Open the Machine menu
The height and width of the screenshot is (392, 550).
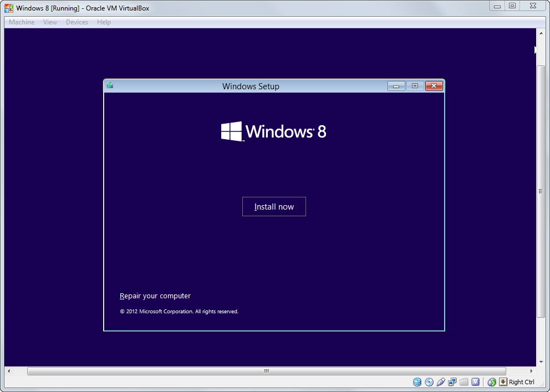21,22
